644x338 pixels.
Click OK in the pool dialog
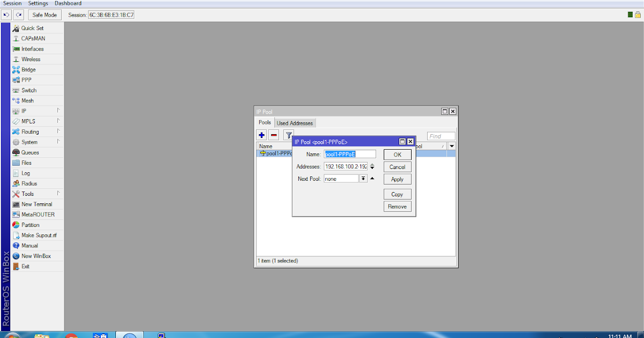tap(398, 155)
